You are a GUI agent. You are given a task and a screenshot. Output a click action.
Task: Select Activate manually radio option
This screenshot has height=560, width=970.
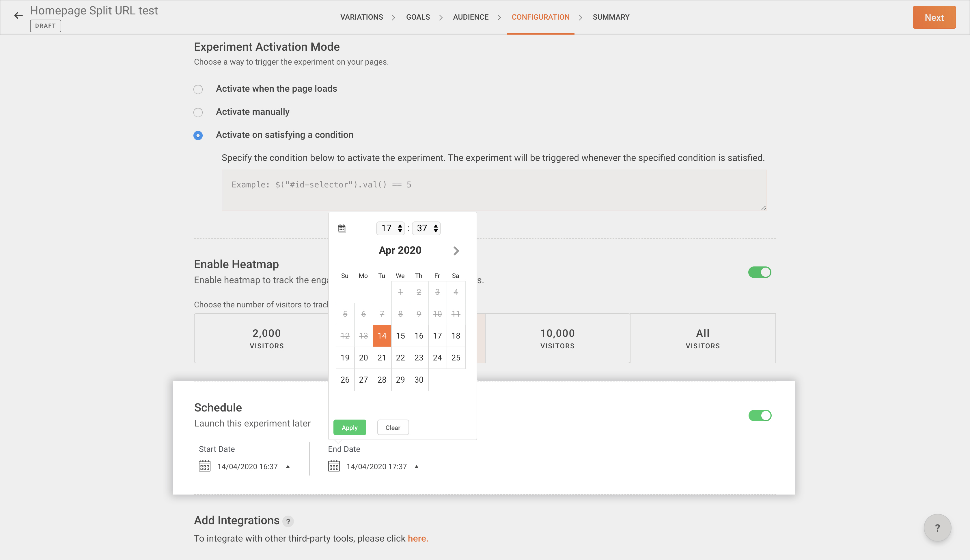[x=198, y=112]
